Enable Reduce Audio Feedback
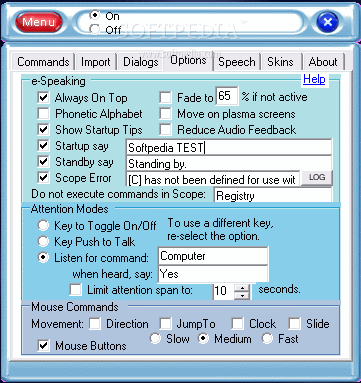This screenshot has width=361, height=383. pos(165,130)
